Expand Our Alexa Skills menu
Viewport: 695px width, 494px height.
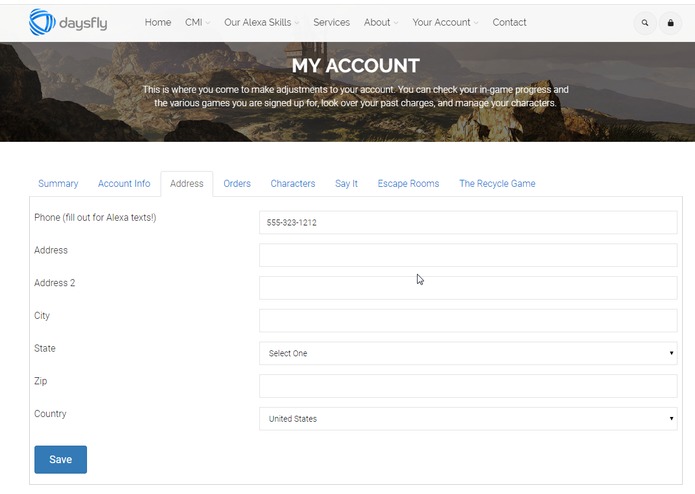click(x=262, y=22)
